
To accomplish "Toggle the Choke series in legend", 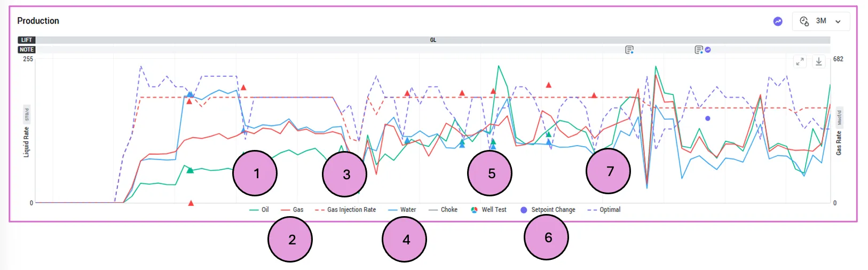I will (443, 210).
